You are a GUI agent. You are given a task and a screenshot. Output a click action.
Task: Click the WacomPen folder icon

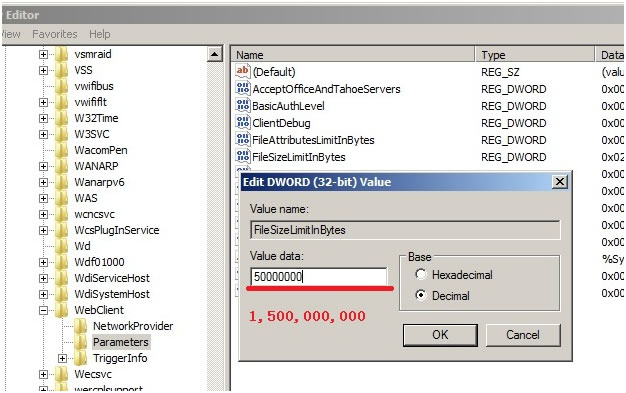pos(61,150)
